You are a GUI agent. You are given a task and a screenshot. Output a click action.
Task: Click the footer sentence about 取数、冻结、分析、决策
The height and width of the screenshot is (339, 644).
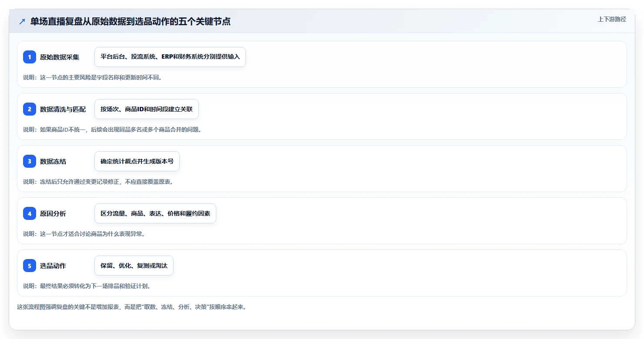click(131, 307)
